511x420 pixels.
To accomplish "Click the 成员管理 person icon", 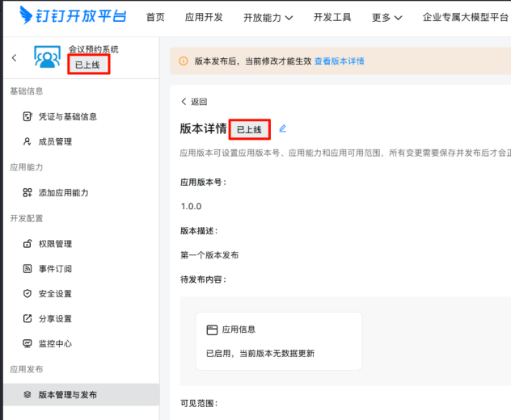I will pyautogui.click(x=27, y=141).
